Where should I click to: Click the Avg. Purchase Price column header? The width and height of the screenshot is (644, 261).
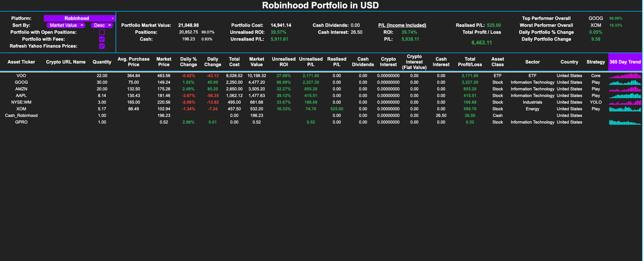pyautogui.click(x=134, y=62)
